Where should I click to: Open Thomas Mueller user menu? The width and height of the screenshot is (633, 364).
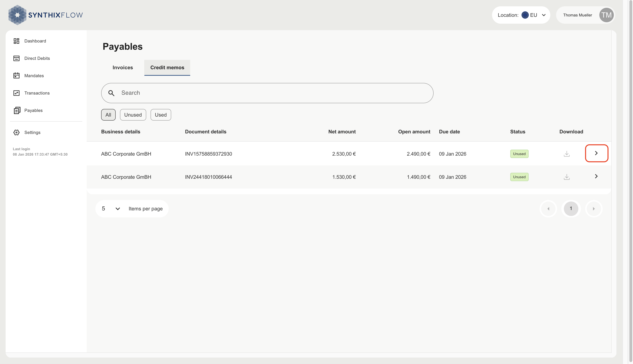[x=585, y=15]
